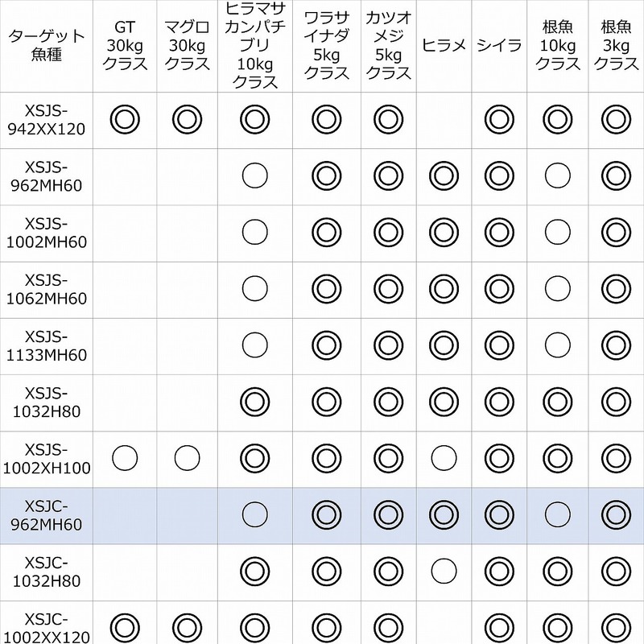Viewport: 644px width, 644px height.
Task: Click the double circle for XSJS-942XX120 under マグロ 30kg
Action: coord(188,120)
